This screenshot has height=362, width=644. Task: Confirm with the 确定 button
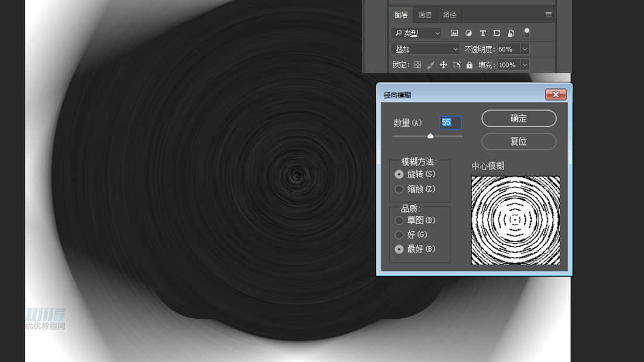click(x=519, y=118)
